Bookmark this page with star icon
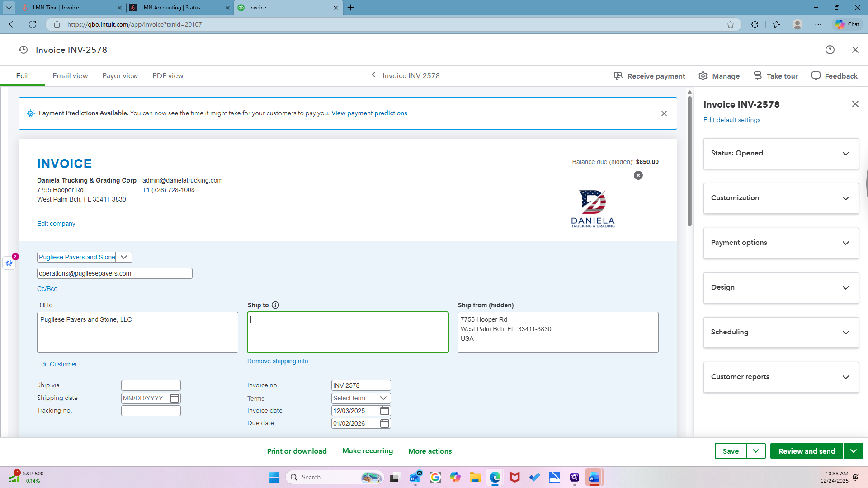This screenshot has width=868, height=488. [x=731, y=24]
